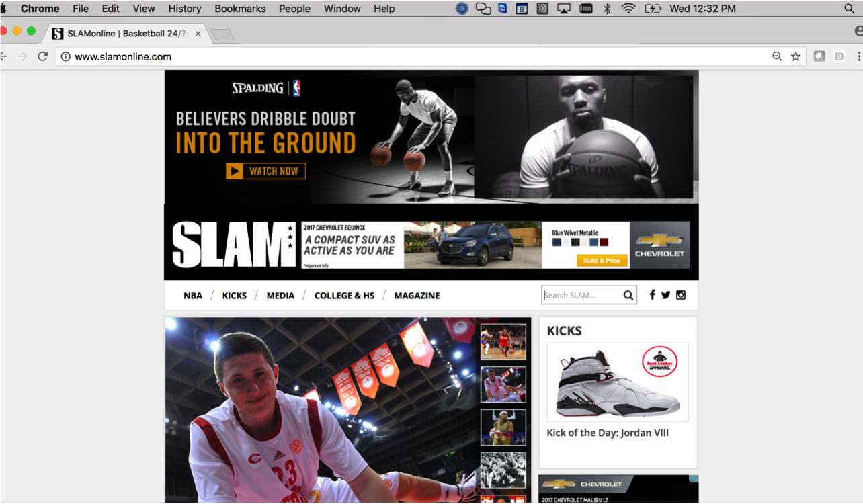Open the Help menu
The height and width of the screenshot is (504, 863).
(384, 9)
